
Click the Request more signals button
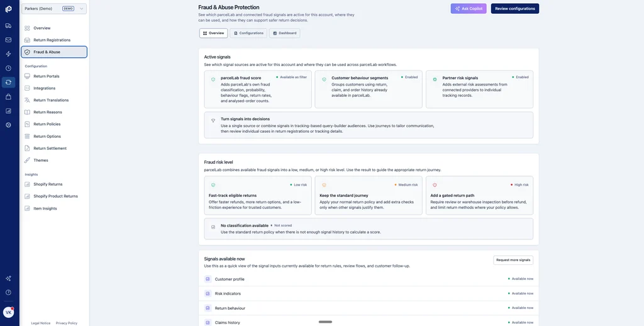pyautogui.click(x=513, y=260)
